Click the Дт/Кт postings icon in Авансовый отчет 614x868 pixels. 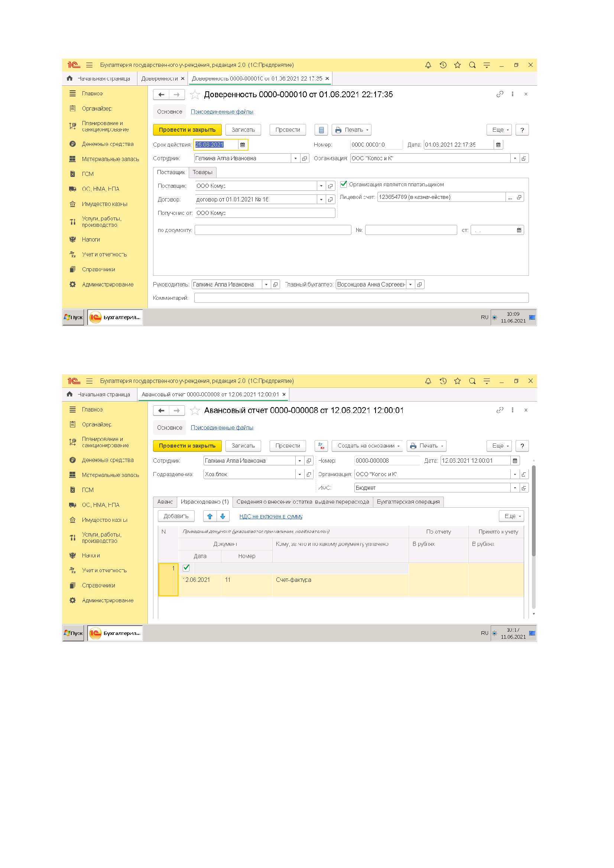point(321,446)
